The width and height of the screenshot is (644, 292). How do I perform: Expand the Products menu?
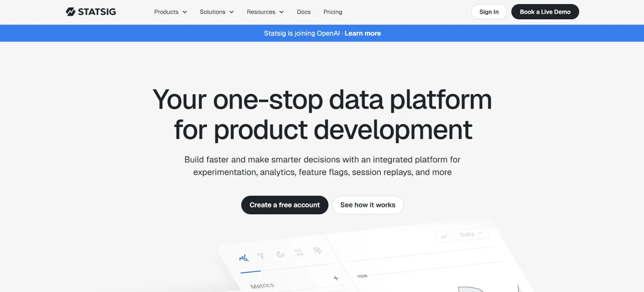(x=170, y=12)
